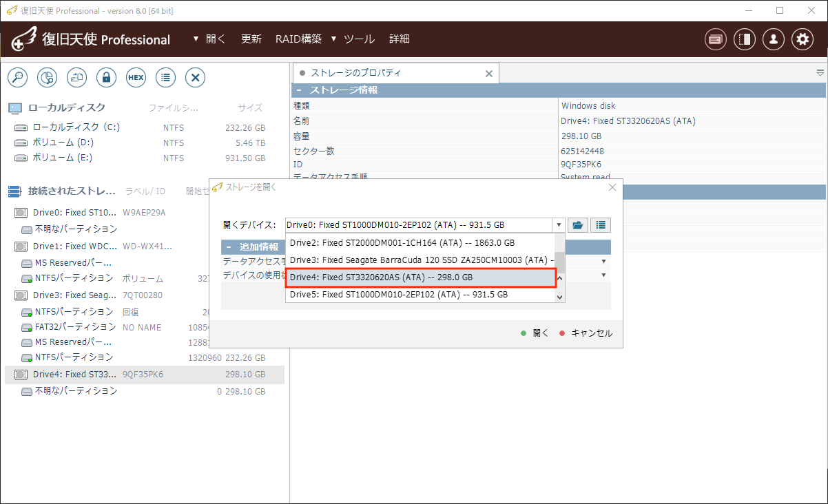Screen dimensions: 828x504
Task: Click the disk icon beside ボリューム (D:)
Action: pyautogui.click(x=21, y=143)
